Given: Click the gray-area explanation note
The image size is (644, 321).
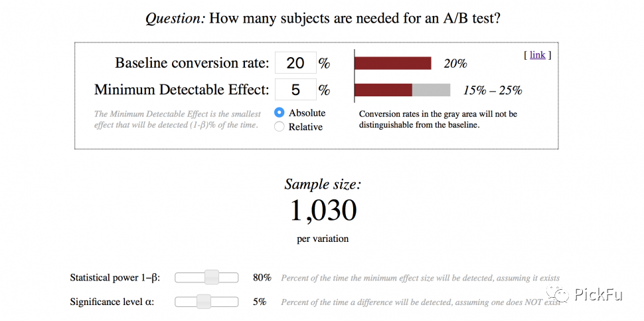Looking at the screenshot, I should point(438,119).
